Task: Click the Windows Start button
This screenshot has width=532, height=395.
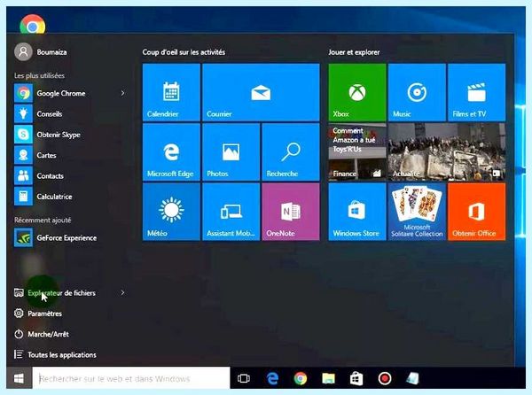Action: [19, 378]
